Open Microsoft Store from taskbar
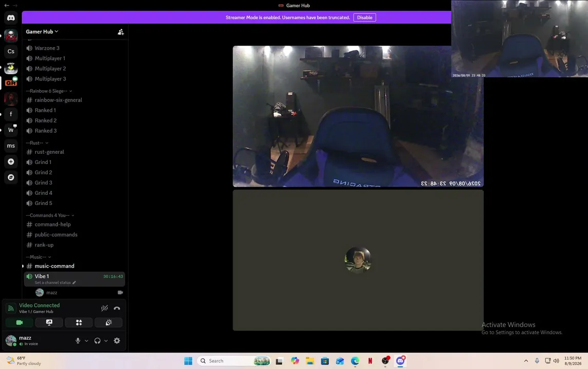 [325, 361]
